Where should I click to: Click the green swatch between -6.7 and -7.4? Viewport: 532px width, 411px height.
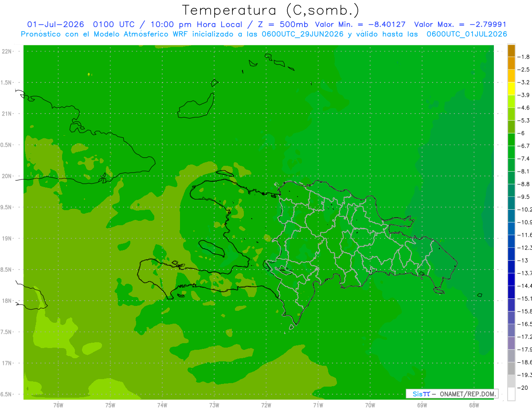tap(511, 152)
